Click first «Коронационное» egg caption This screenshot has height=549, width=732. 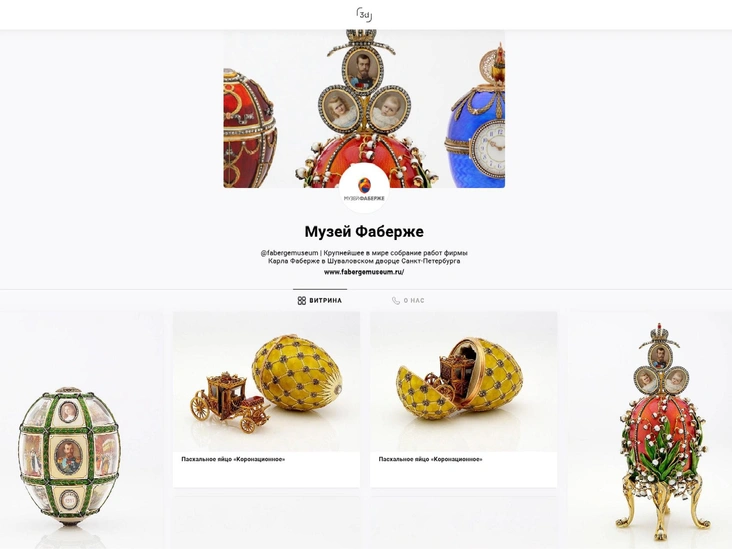coord(233,459)
